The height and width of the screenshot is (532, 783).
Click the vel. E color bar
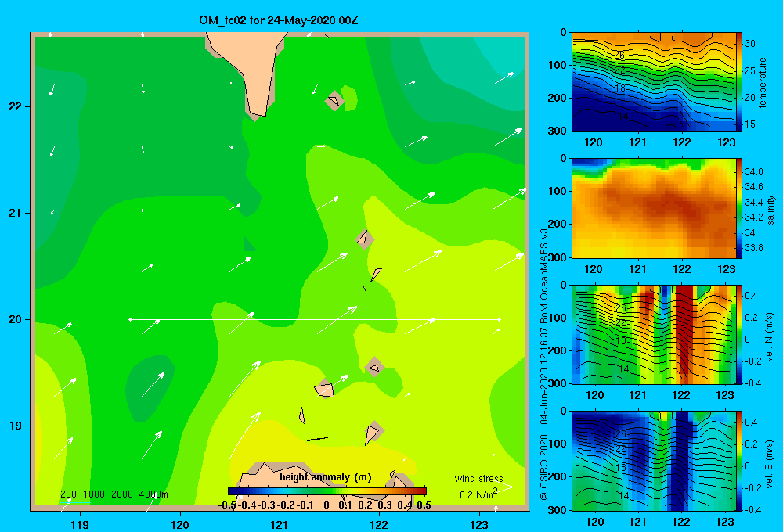[739, 461]
